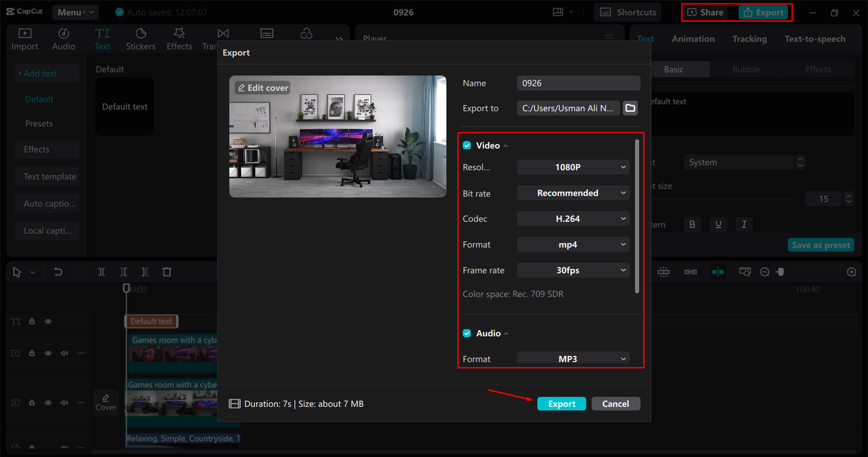The width and height of the screenshot is (868, 457).
Task: Click the timeline zoom-out minus icon
Action: 765,272
